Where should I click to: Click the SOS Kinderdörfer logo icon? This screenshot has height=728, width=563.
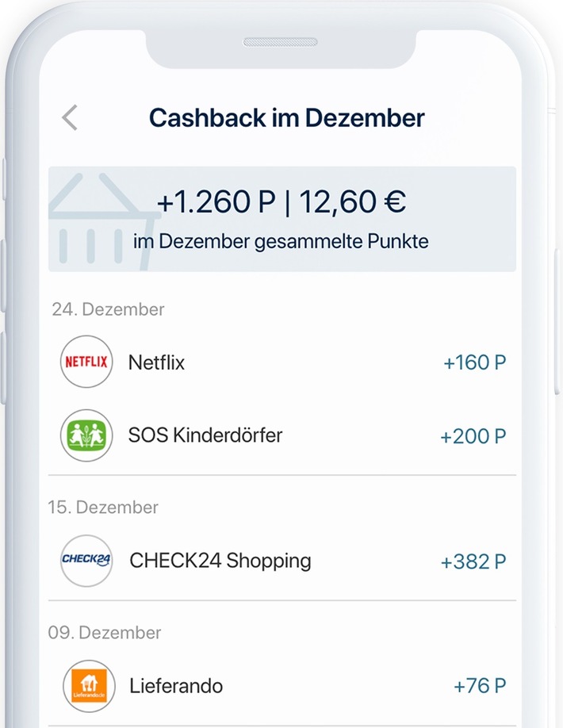86,435
